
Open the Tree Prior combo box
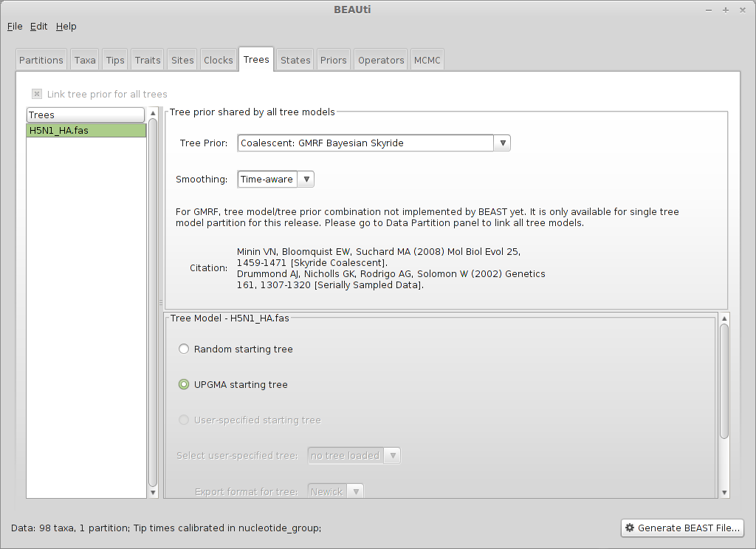tap(374, 143)
